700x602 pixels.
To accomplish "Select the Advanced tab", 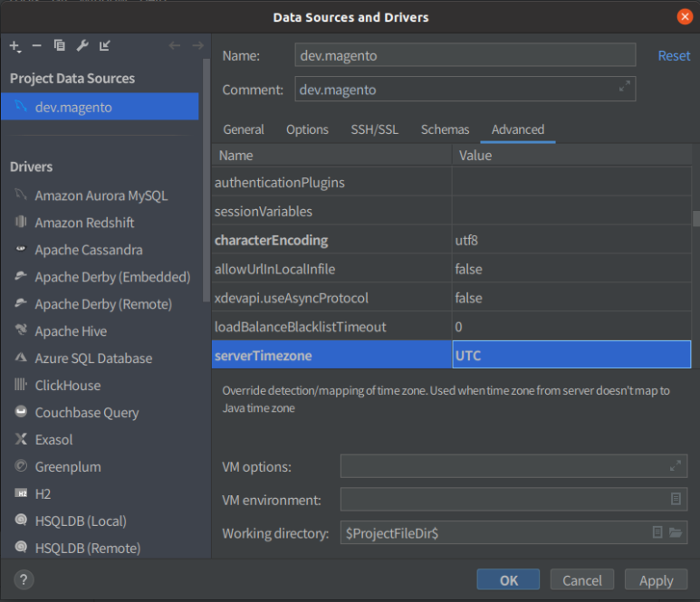I will (518, 129).
